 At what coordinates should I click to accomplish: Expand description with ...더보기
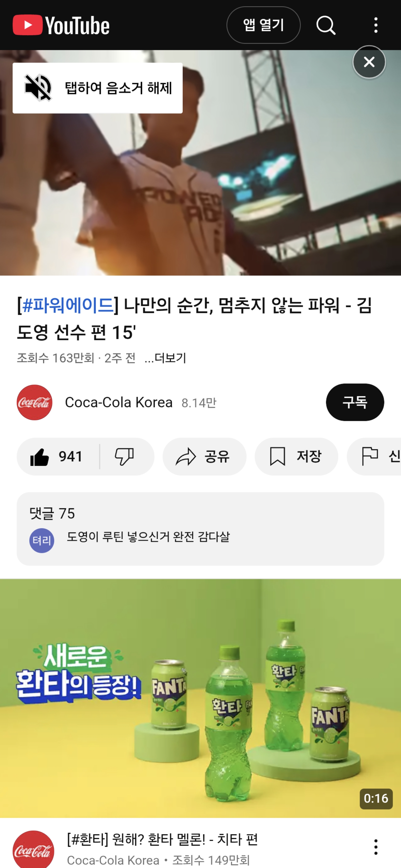click(165, 358)
